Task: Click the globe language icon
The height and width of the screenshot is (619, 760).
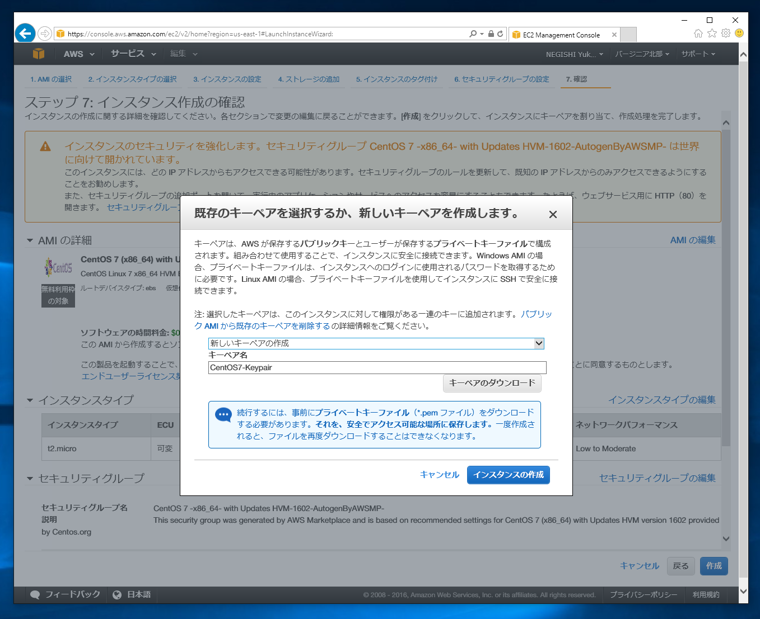Action: click(x=117, y=595)
